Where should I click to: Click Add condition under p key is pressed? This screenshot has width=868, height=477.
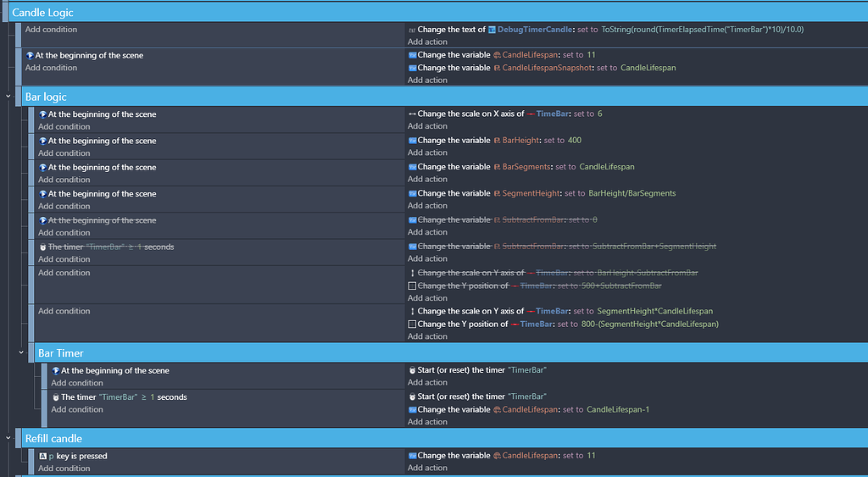point(64,469)
